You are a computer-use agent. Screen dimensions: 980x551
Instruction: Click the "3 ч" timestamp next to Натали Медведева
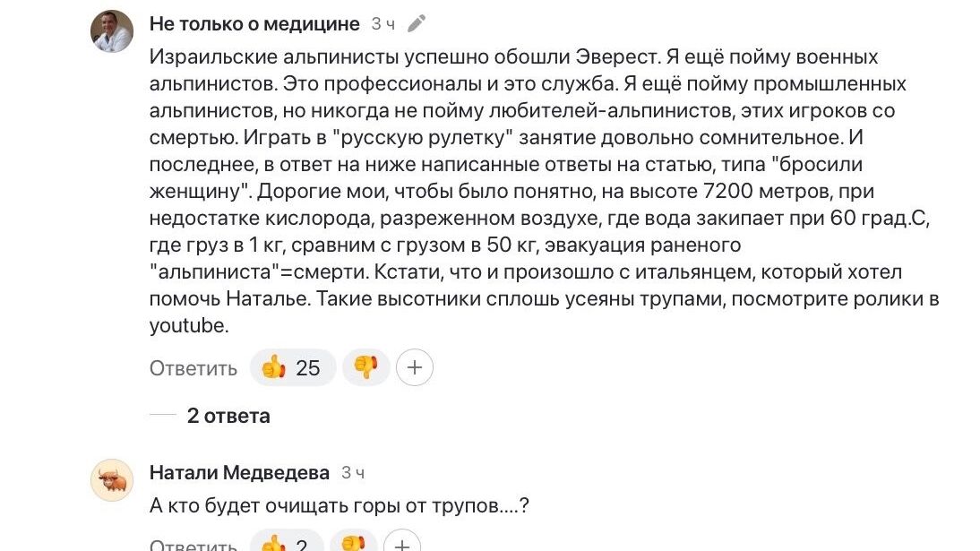pos(353,473)
